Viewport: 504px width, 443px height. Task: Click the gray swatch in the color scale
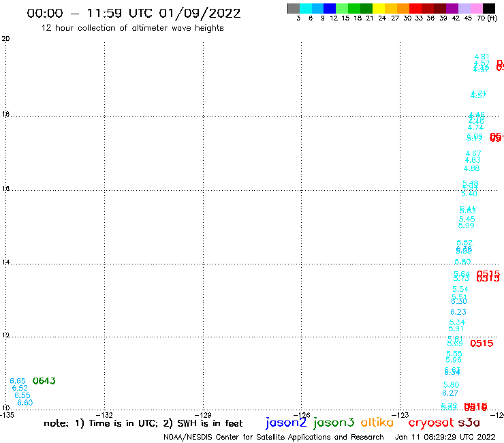(x=294, y=8)
